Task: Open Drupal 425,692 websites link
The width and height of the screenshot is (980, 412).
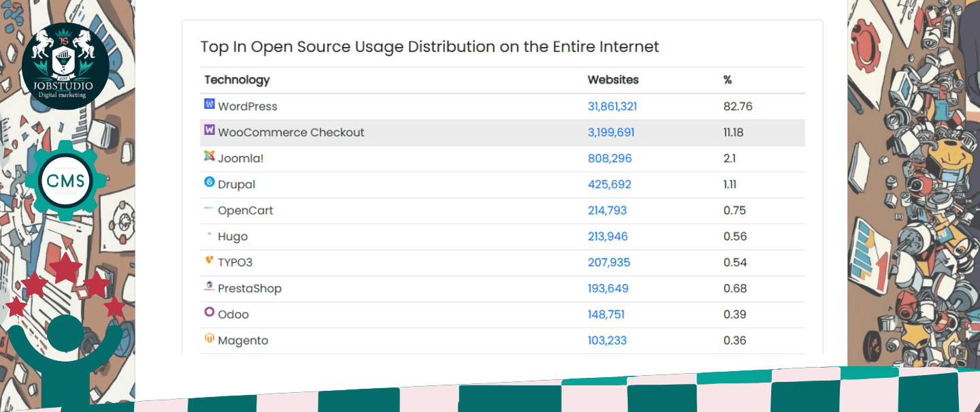Action: point(610,185)
